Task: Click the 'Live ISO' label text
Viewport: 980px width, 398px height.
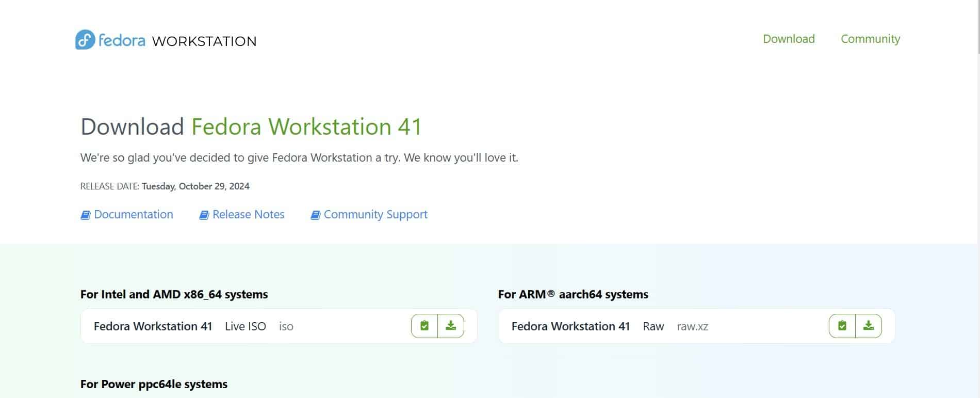Action: tap(246, 326)
